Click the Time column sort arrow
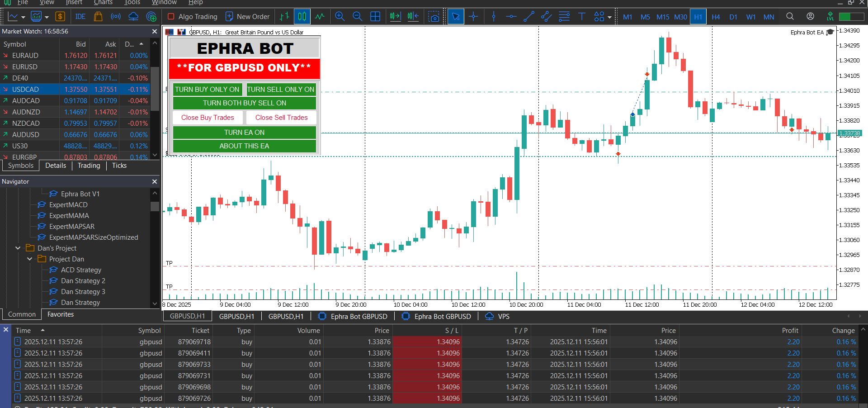 tap(43, 330)
